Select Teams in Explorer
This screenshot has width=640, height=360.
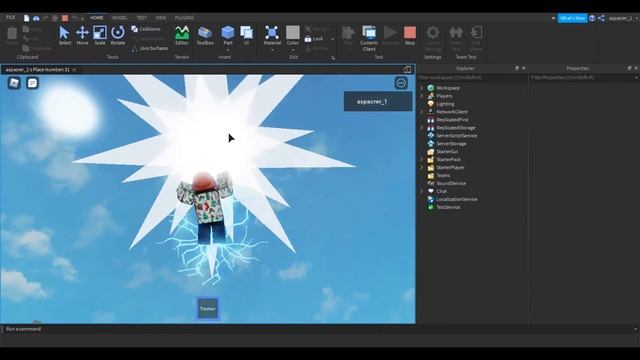443,176
